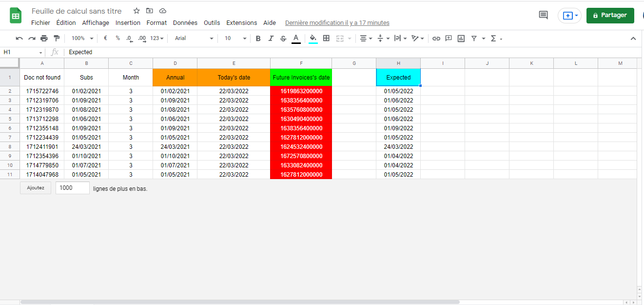Open the Format menu
The height and width of the screenshot is (305, 644).
point(156,23)
